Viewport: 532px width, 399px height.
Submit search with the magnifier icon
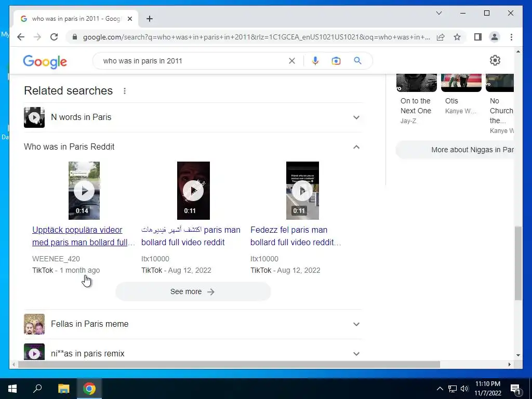click(x=357, y=61)
